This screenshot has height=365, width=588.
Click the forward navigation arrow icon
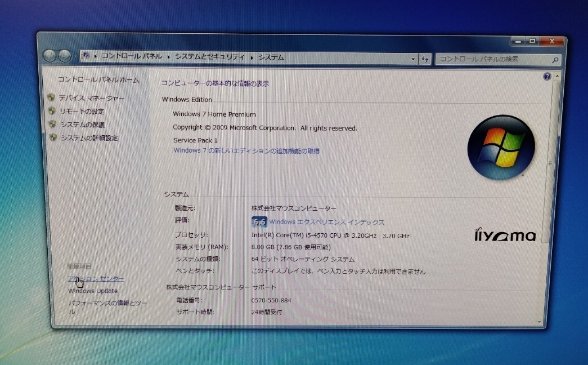[65, 56]
